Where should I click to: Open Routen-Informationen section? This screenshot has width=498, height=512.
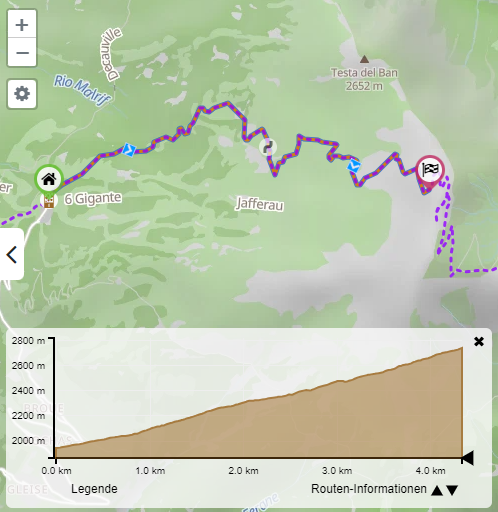tap(369, 489)
